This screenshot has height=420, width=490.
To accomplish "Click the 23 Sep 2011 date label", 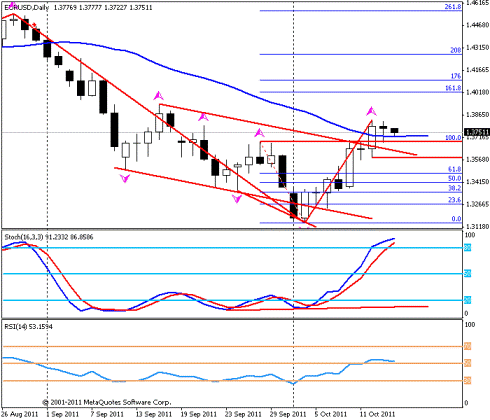I will pos(243,414).
